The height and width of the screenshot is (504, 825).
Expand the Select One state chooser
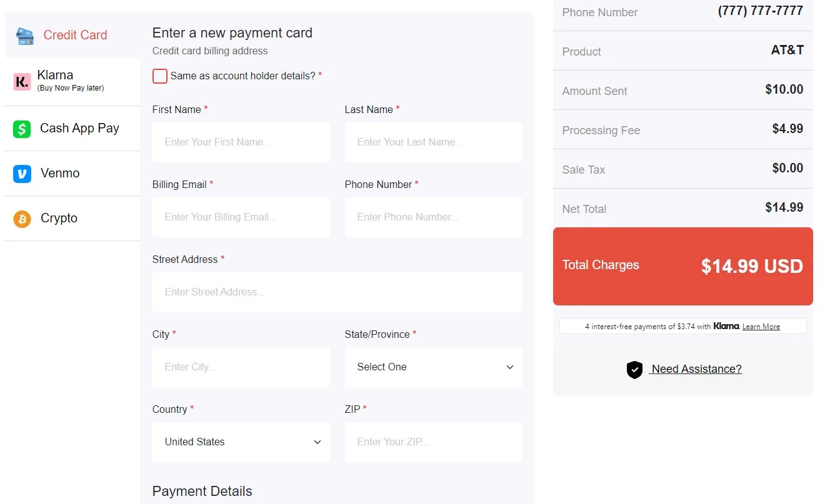coord(433,367)
